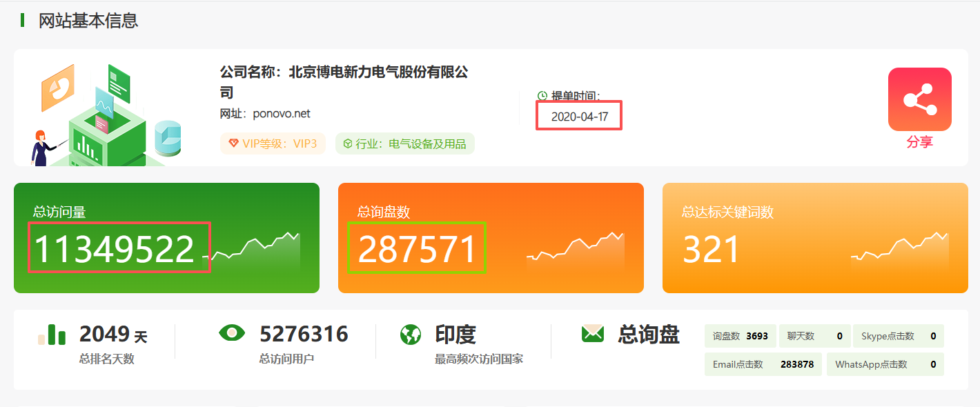Click the country name 印度
This screenshot has height=407, width=980.
pyautogui.click(x=455, y=335)
